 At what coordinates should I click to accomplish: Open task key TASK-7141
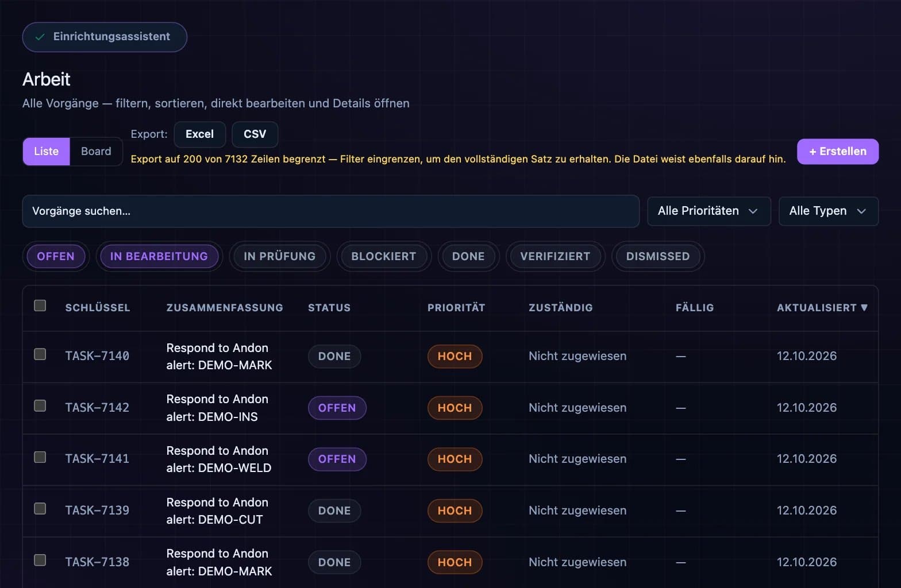pyautogui.click(x=97, y=459)
